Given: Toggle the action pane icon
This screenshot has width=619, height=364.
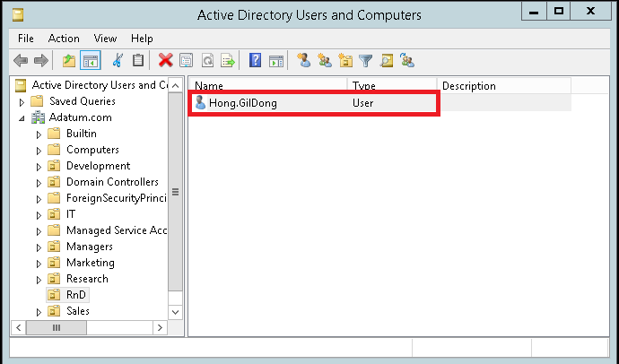Looking at the screenshot, I should coord(276,61).
